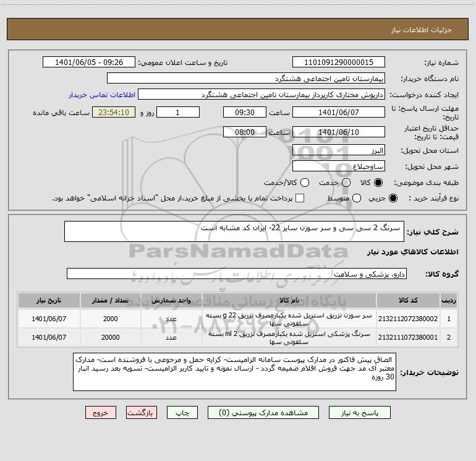Click item name سرنگ پزشکی 2 ml
Image resolution: width=476 pixels, height=461 pixels.
pyautogui.click(x=289, y=338)
